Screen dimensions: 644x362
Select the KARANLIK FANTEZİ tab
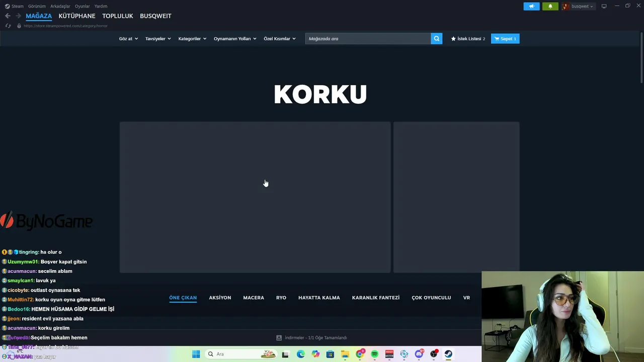coord(376,298)
